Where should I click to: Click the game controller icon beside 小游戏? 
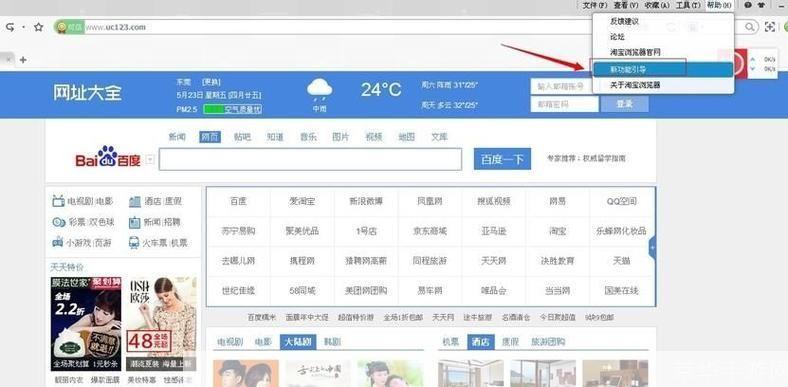pyautogui.click(x=58, y=243)
